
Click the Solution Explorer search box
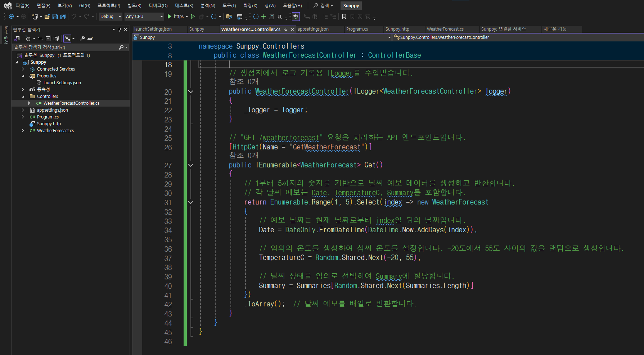pyautogui.click(x=71, y=47)
